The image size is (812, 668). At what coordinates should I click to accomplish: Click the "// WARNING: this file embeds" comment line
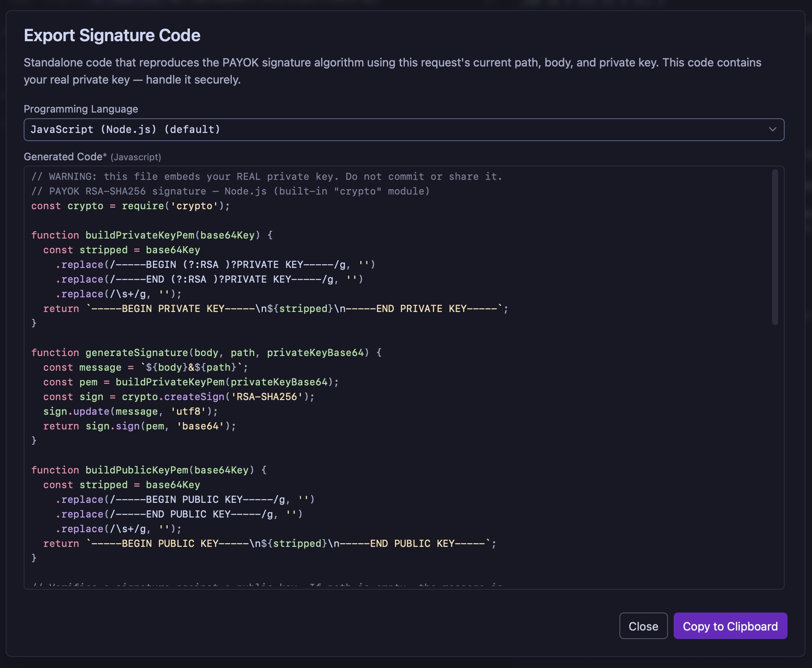[x=267, y=177]
